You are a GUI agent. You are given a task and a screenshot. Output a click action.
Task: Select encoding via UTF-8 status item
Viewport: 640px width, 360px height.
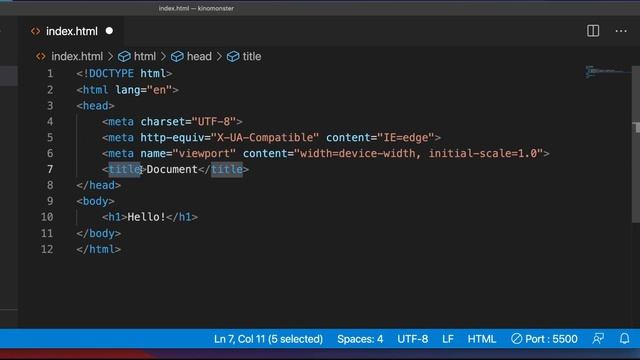pyautogui.click(x=413, y=339)
